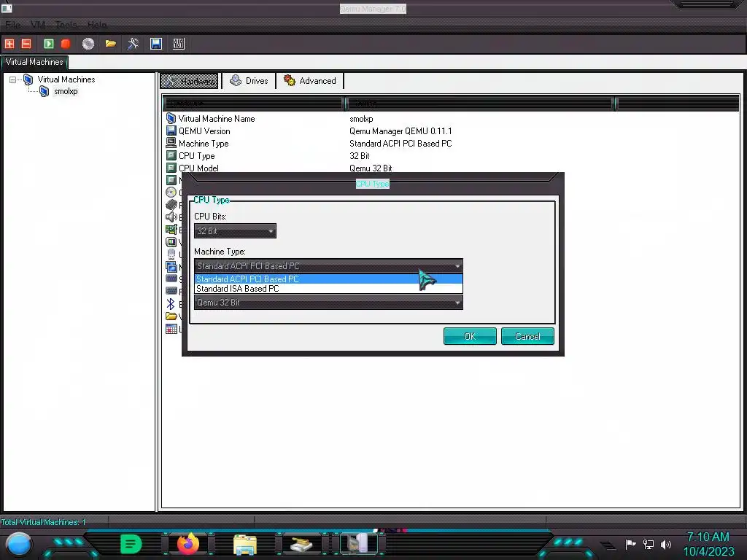Viewport: 747px width, 560px height.
Task: Click the floppy icon beside QEMU Version row
Action: [171, 131]
